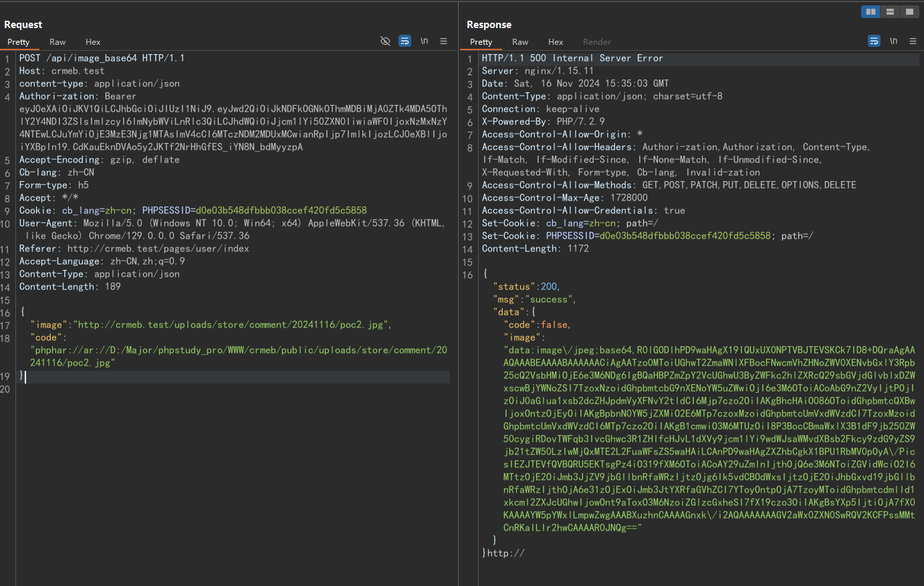This screenshot has width=924, height=586.
Task: Click the 'HTTP/1.1 500 Internal Server Error' line
Action: (572, 58)
